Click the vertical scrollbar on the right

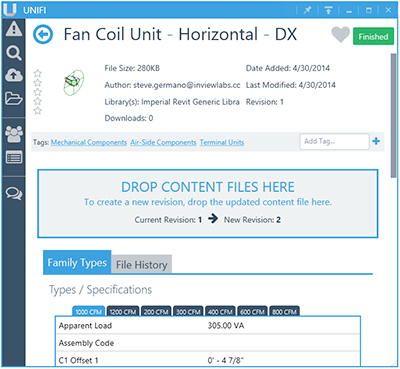pyautogui.click(x=394, y=115)
